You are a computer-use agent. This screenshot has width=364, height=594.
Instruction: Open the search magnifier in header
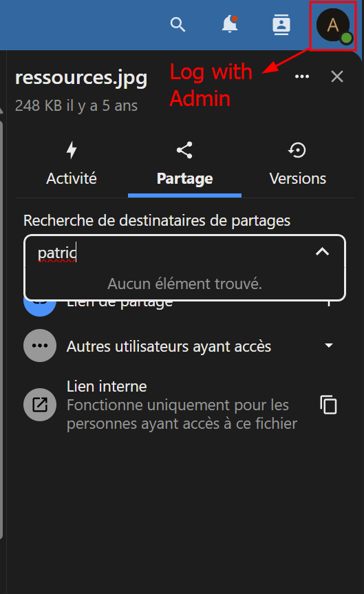point(178,25)
